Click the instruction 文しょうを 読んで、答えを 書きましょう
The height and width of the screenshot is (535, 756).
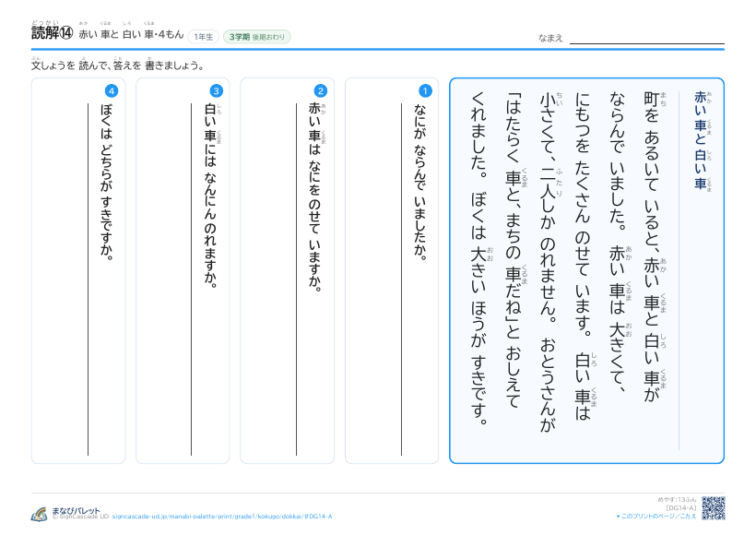118,65
